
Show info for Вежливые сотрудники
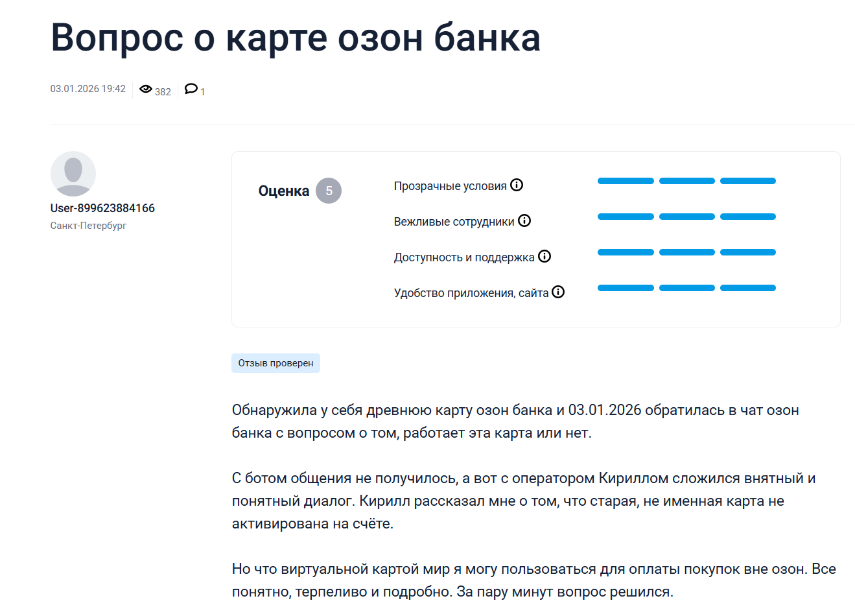[524, 221]
